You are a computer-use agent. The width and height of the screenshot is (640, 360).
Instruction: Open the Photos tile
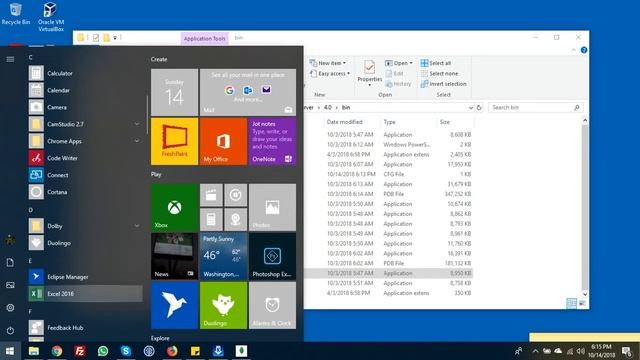click(272, 207)
